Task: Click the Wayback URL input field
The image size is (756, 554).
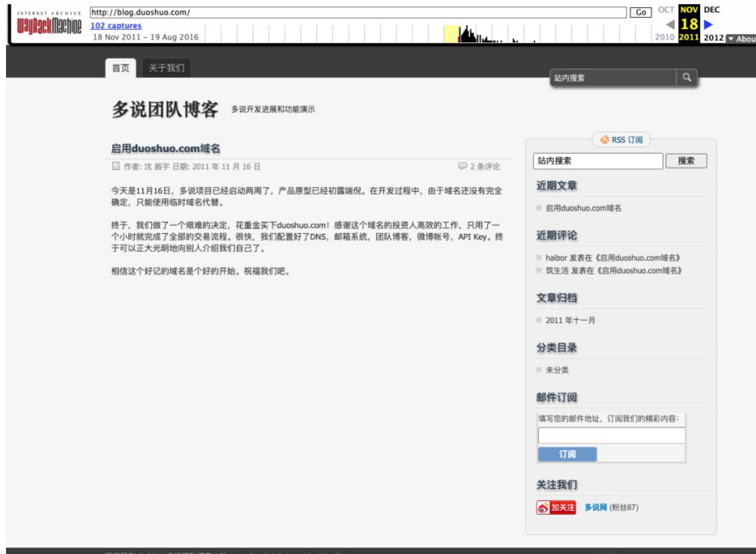Action: coord(358,12)
